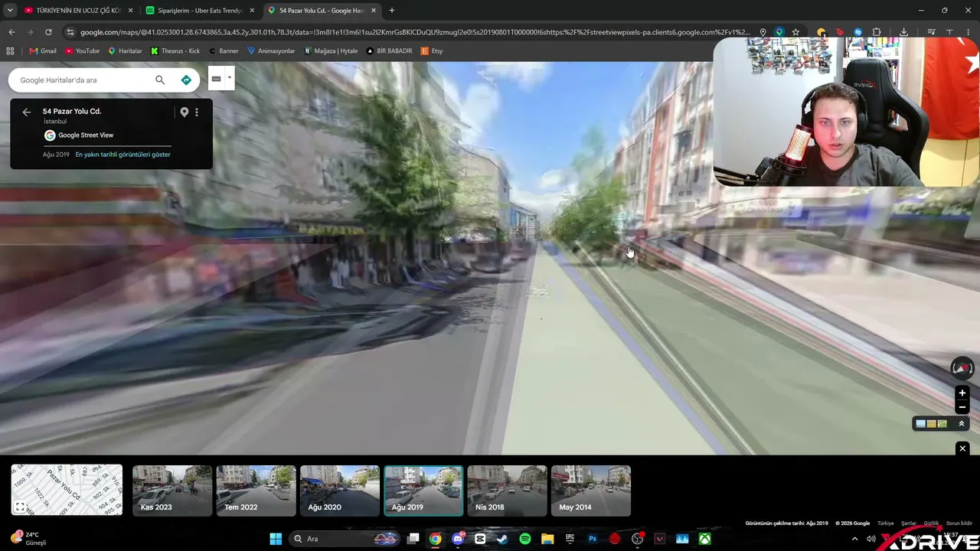The image size is (980, 551).
Task: Select the Ağu 2020 Street View thumbnail
Action: coord(340,491)
